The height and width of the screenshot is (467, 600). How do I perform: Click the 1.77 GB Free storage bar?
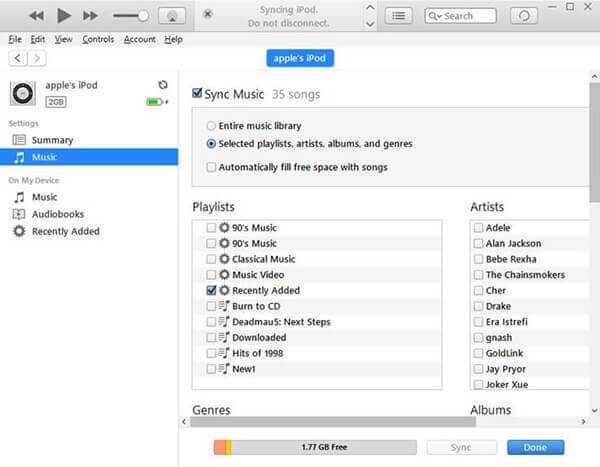click(315, 447)
